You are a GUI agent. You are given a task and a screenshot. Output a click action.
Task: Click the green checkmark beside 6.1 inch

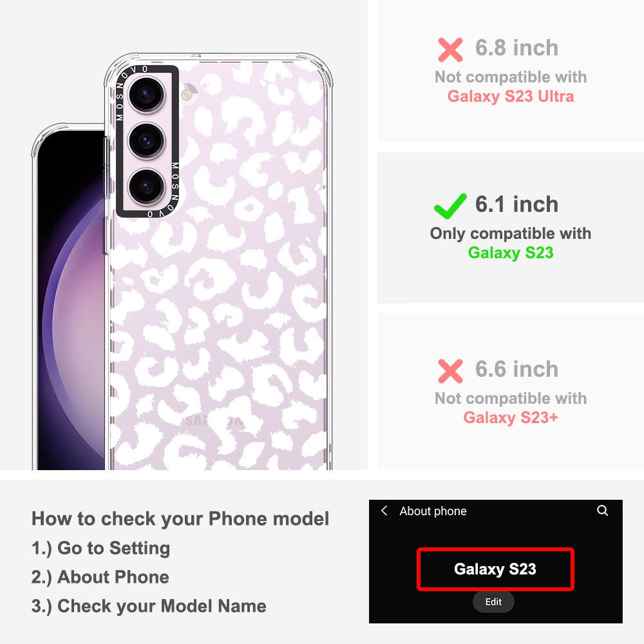(x=450, y=206)
